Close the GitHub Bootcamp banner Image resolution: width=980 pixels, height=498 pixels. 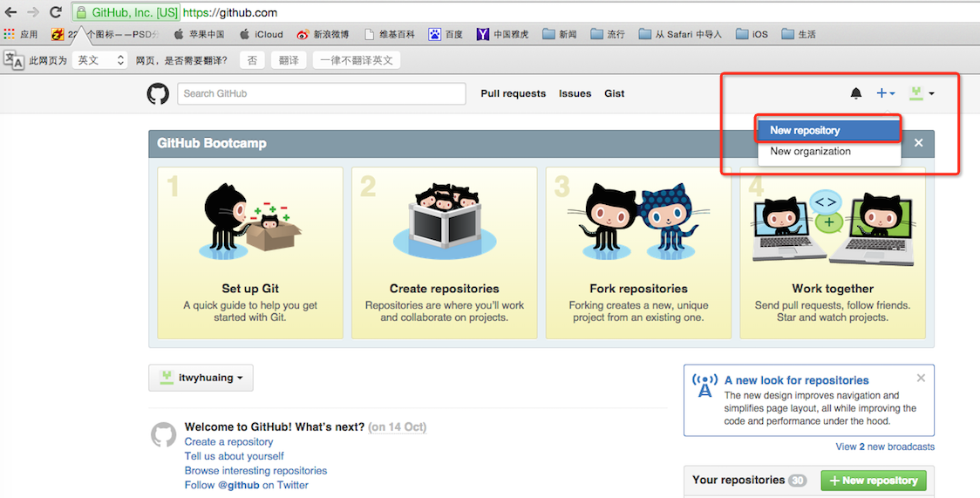[919, 143]
